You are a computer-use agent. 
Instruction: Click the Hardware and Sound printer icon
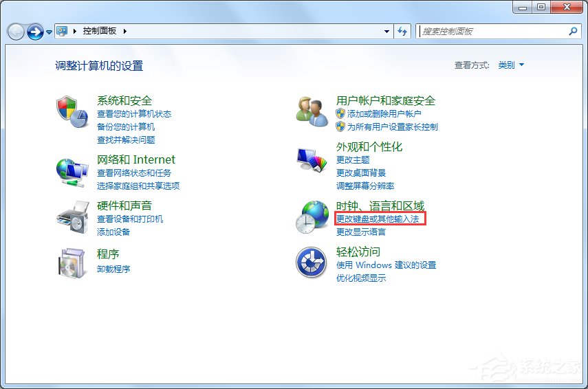[72, 217]
